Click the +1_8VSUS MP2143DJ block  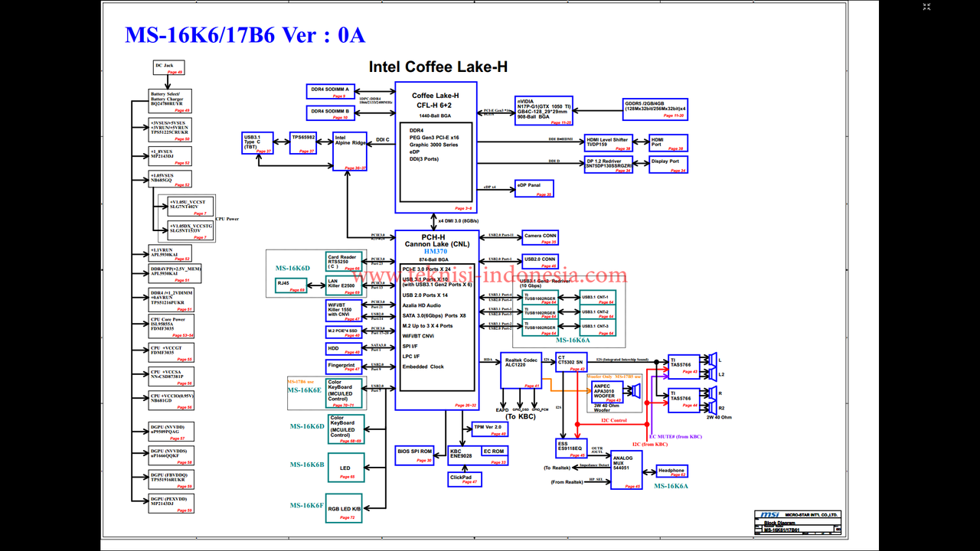pyautogui.click(x=169, y=157)
